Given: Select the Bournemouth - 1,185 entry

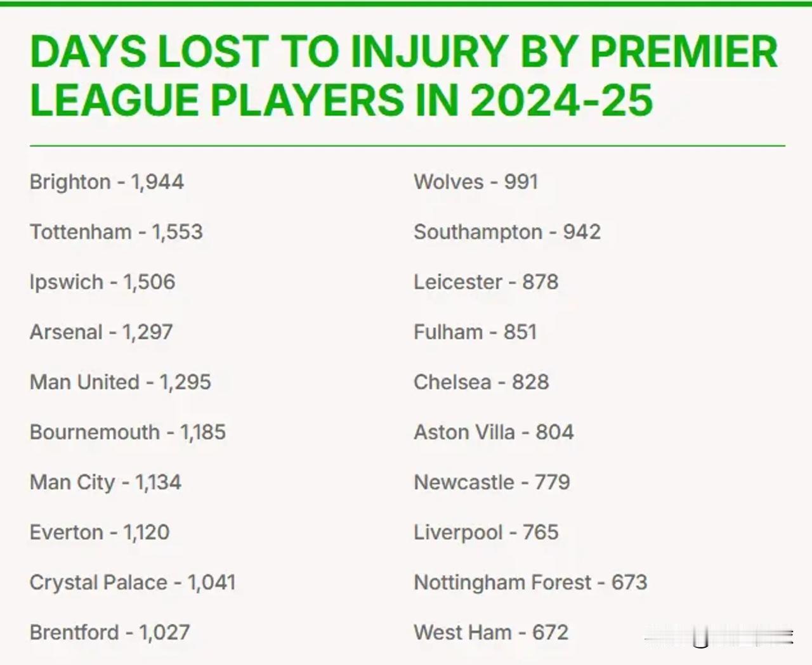Looking at the screenshot, I should pos(128,432).
